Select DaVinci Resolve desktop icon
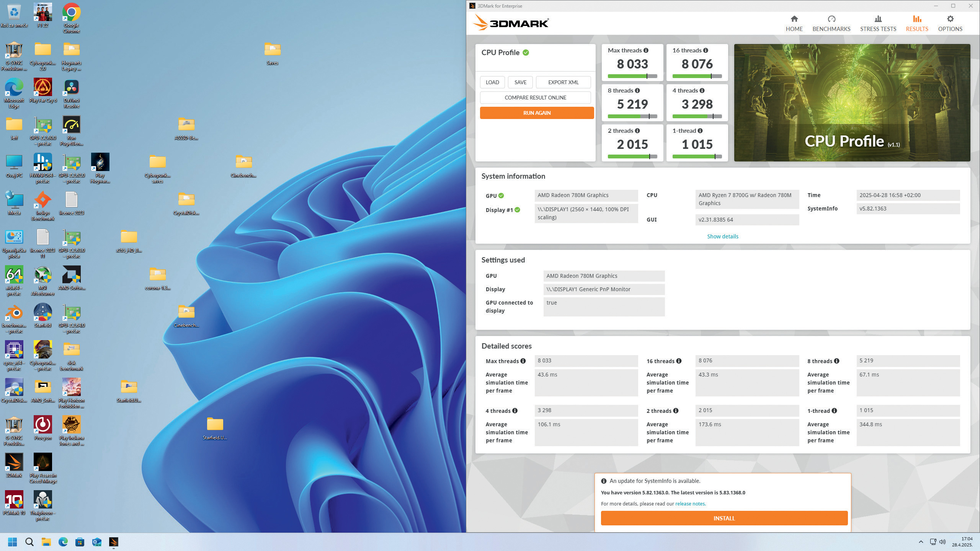The height and width of the screenshot is (551, 980). pyautogui.click(x=71, y=93)
